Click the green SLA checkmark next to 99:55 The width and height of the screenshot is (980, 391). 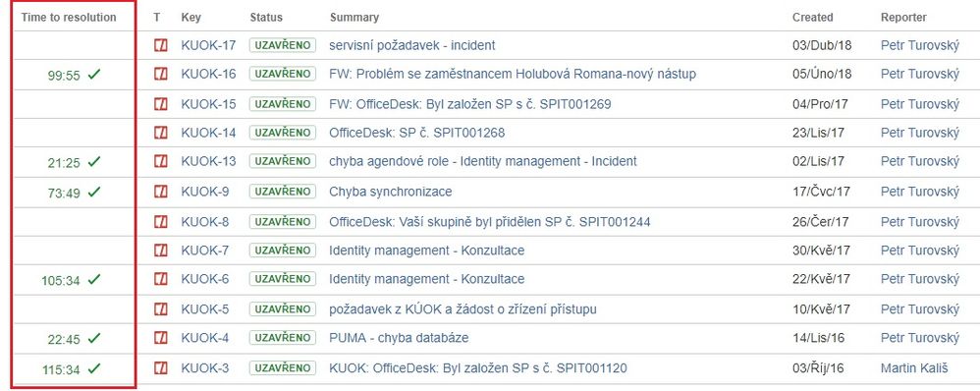point(93,75)
